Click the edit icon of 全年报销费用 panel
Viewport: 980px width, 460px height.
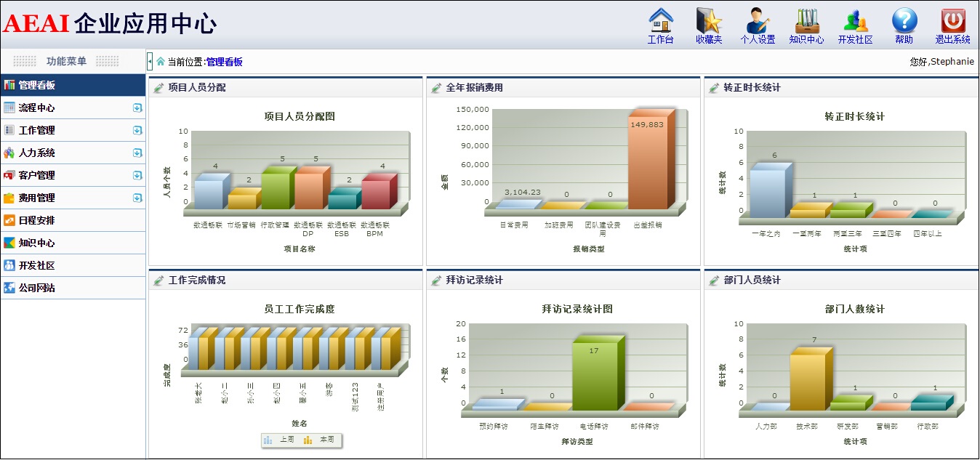pos(436,88)
